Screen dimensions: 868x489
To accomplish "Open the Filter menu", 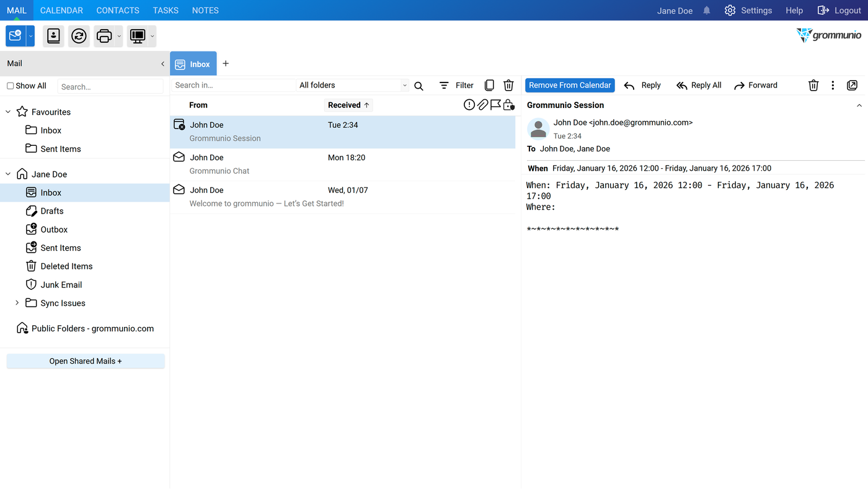I will (x=456, y=86).
